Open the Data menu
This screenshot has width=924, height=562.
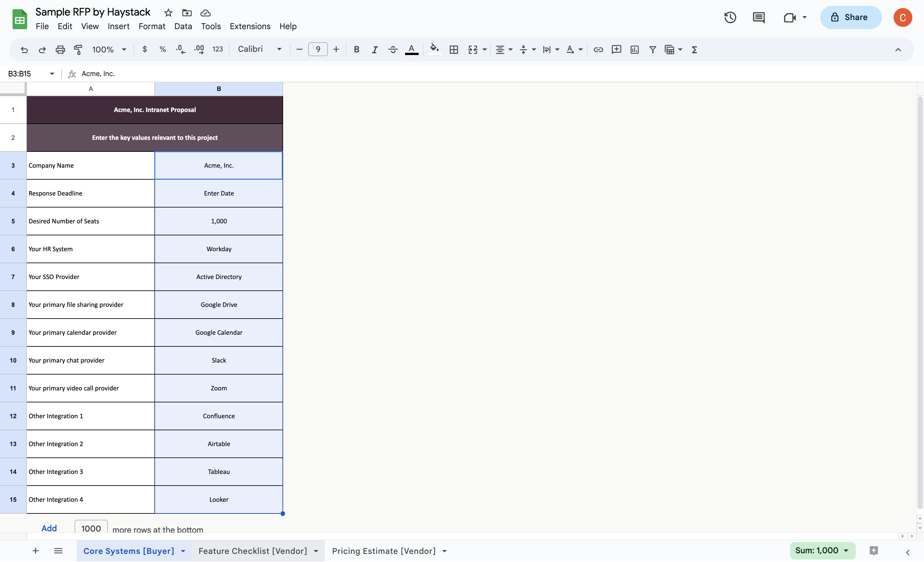pos(183,26)
